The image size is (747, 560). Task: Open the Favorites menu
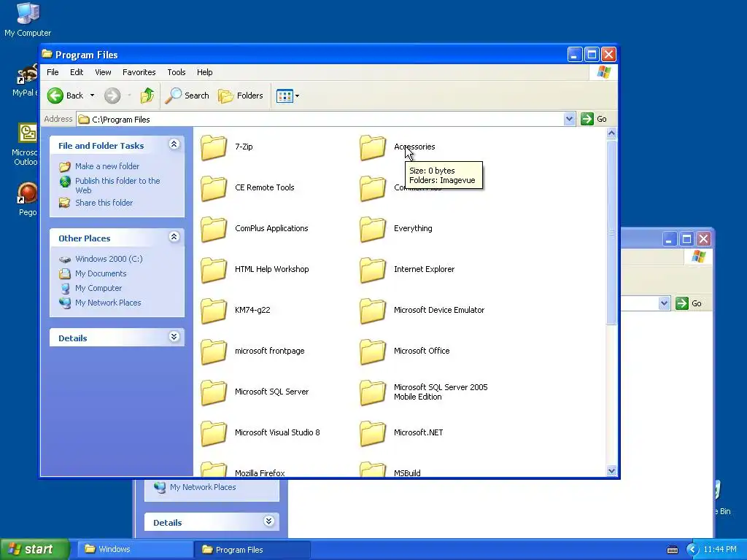[x=139, y=72]
